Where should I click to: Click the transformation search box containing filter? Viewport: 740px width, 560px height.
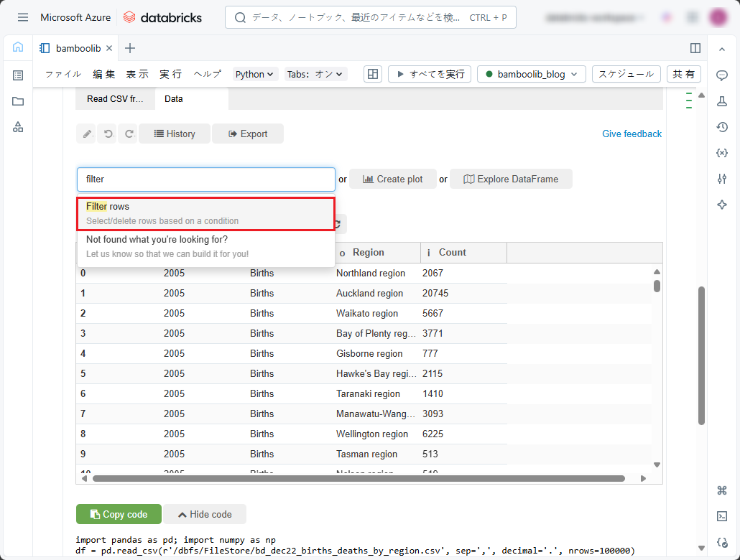click(205, 179)
